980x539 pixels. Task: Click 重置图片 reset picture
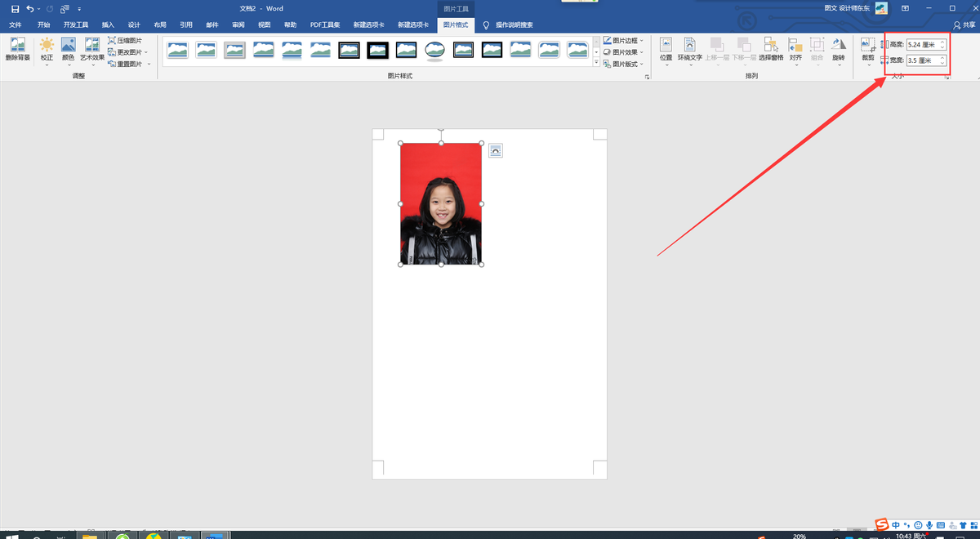tap(125, 64)
